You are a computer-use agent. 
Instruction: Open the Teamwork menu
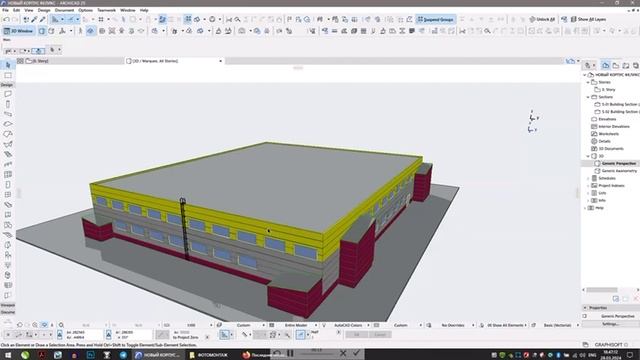(x=107, y=10)
